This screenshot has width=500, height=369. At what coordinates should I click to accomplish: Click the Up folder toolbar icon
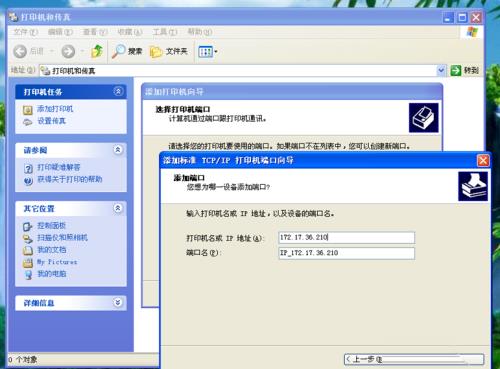pos(97,51)
